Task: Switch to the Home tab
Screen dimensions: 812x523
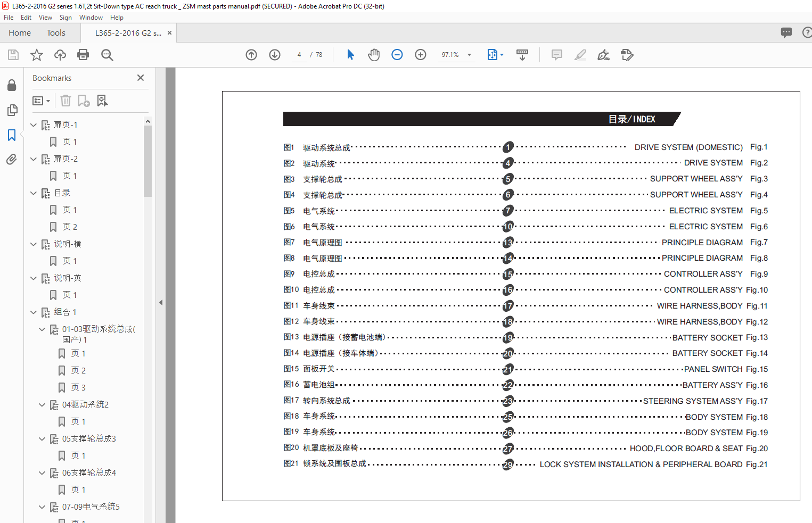Action: click(x=20, y=33)
